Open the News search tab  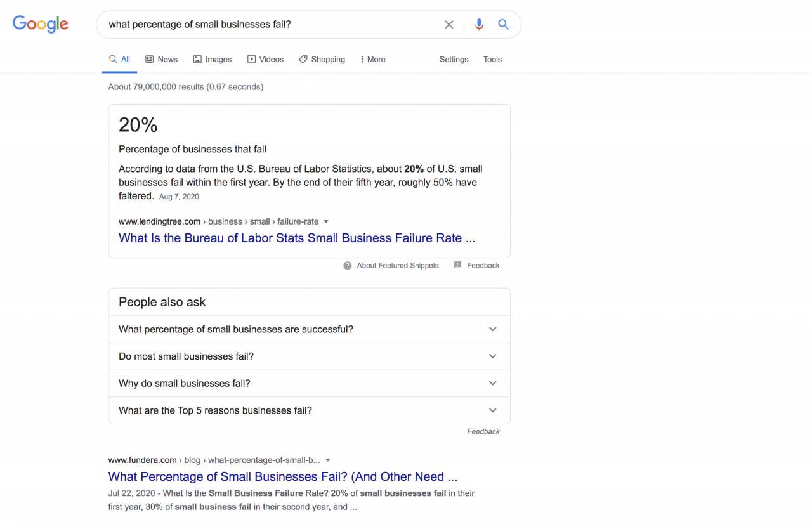click(161, 59)
